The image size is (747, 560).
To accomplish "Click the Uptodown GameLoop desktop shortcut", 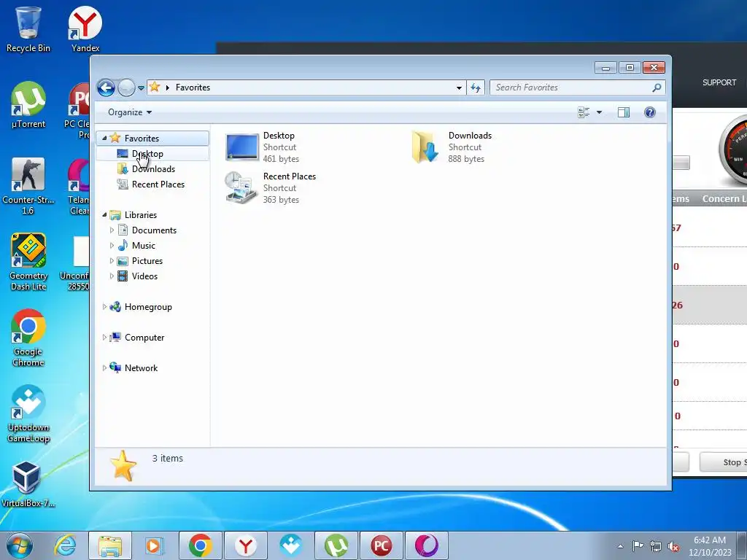I will [28, 413].
